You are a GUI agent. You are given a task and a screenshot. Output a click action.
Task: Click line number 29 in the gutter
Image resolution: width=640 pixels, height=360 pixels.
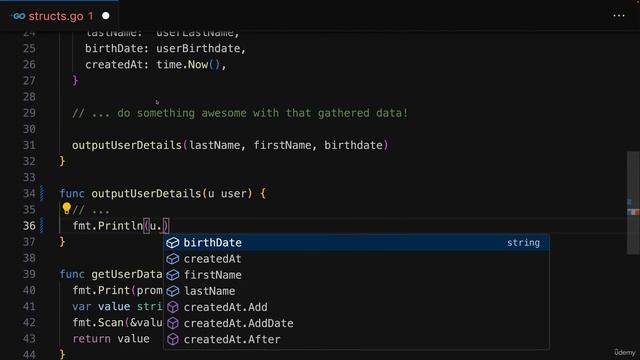(29, 113)
